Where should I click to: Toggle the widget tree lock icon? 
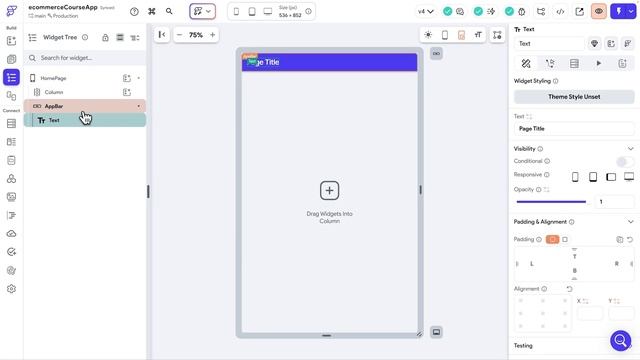pyautogui.click(x=105, y=38)
